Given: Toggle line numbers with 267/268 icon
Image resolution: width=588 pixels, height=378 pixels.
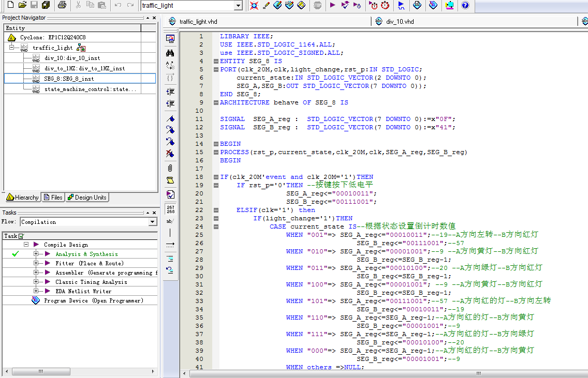Looking at the screenshot, I should (170, 209).
